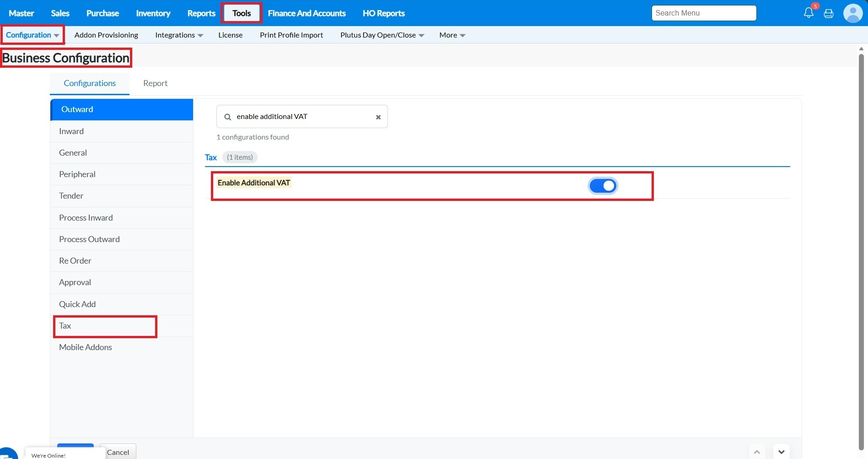
Task: Go to Addon Provisioning
Action: 106,35
